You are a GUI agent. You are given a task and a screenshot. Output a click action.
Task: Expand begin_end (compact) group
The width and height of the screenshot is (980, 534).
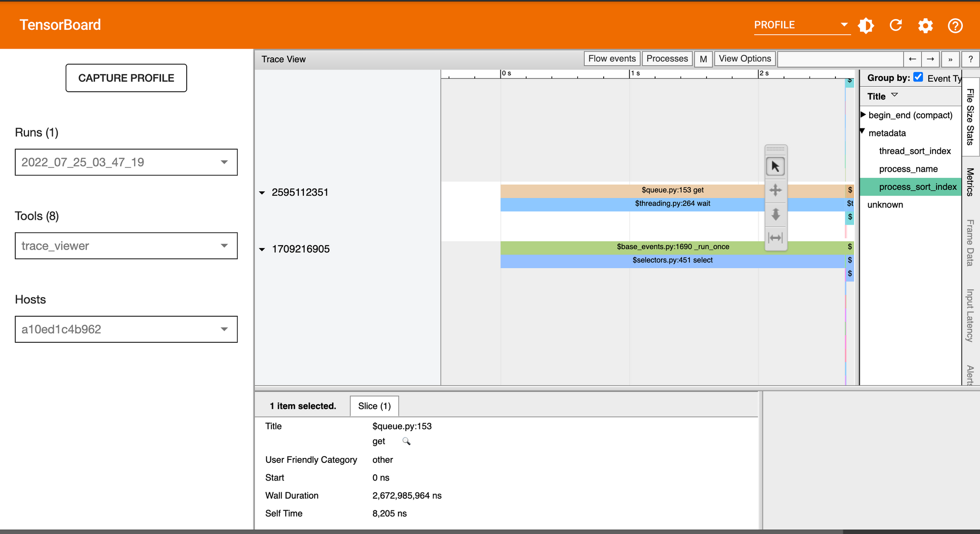(863, 115)
